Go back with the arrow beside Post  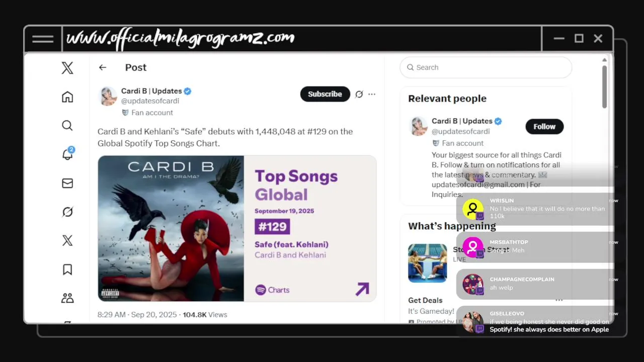point(103,67)
